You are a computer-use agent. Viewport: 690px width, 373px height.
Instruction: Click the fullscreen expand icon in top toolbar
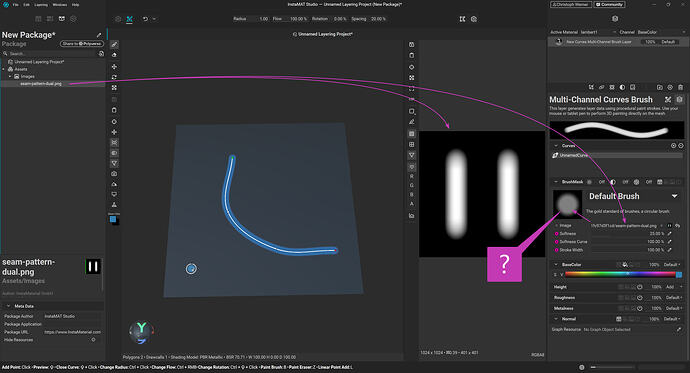(x=462, y=19)
